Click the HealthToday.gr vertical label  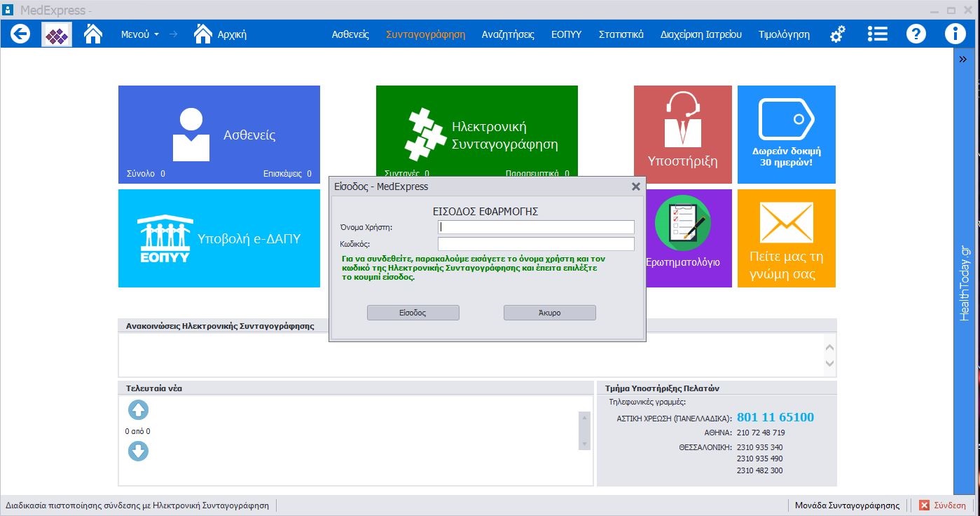[964, 282]
